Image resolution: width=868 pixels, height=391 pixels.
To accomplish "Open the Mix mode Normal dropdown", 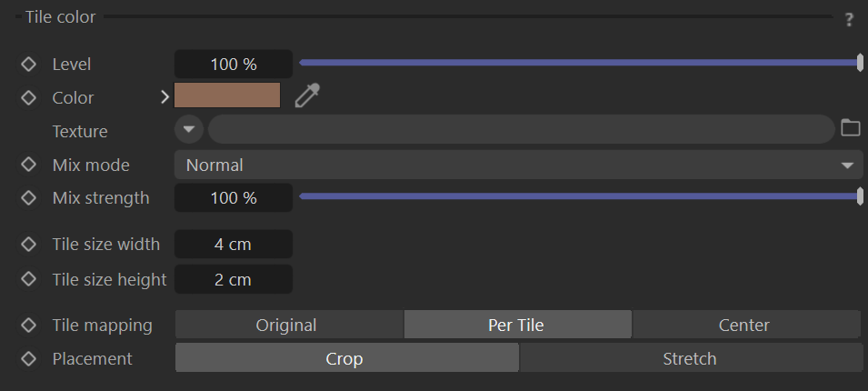I will click(519, 165).
